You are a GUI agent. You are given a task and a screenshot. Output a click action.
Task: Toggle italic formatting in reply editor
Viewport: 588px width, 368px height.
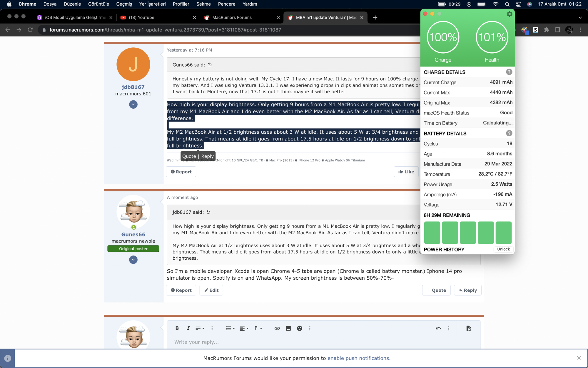click(x=188, y=328)
